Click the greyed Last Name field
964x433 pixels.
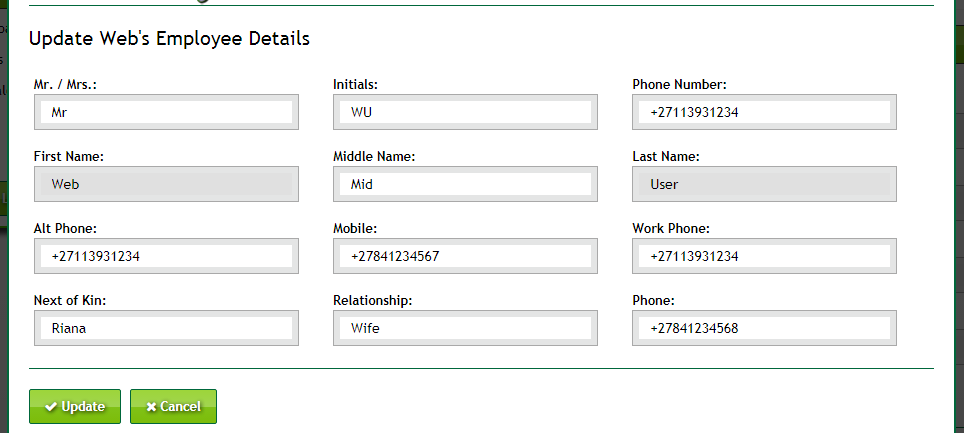764,184
